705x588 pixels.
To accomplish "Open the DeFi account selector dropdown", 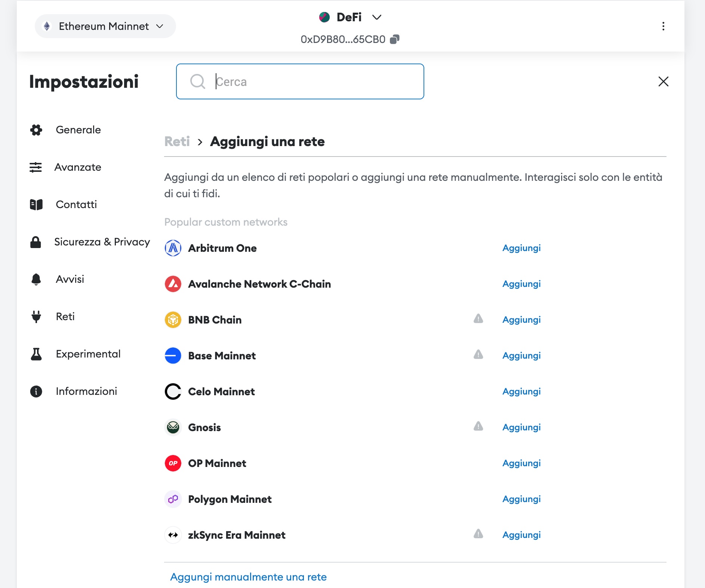I will coord(350,17).
